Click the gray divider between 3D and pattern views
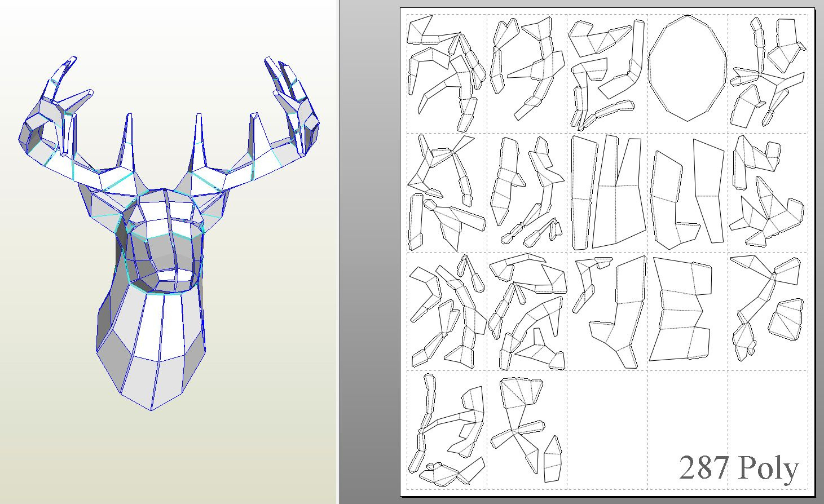Viewport: 824px width, 504px height. click(x=367, y=254)
